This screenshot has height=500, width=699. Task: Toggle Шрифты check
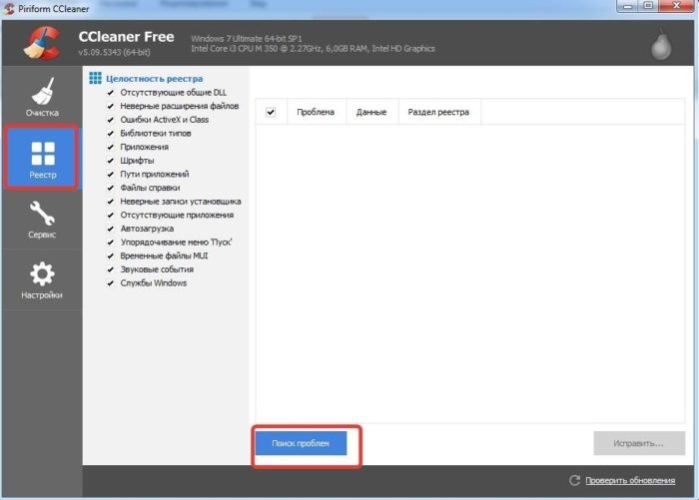[x=111, y=160]
